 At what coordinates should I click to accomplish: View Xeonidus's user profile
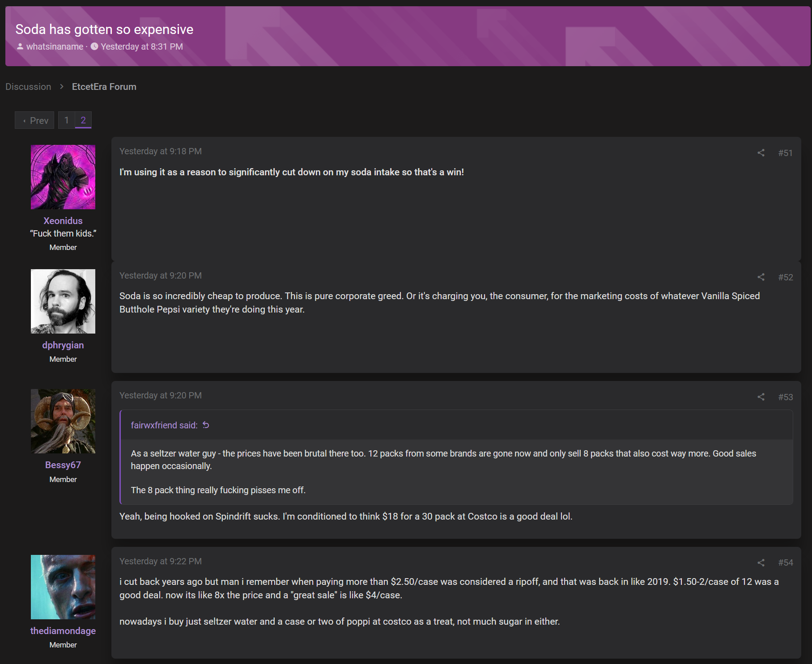click(63, 221)
